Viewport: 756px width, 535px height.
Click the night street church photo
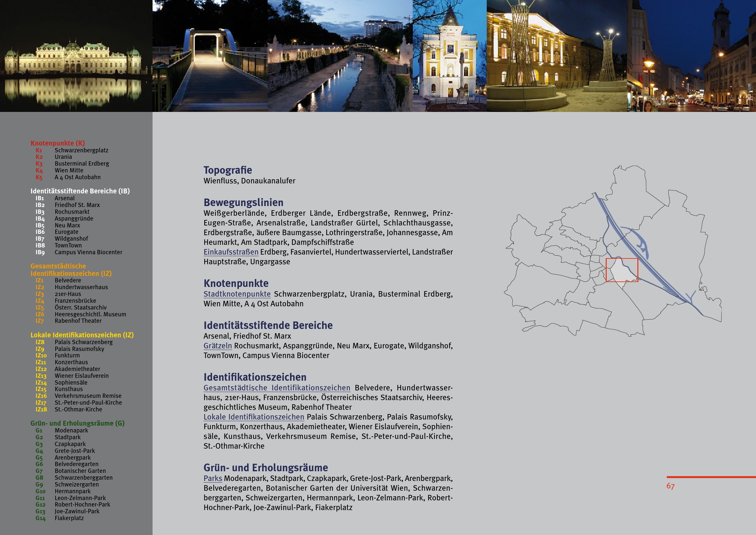coord(691,56)
